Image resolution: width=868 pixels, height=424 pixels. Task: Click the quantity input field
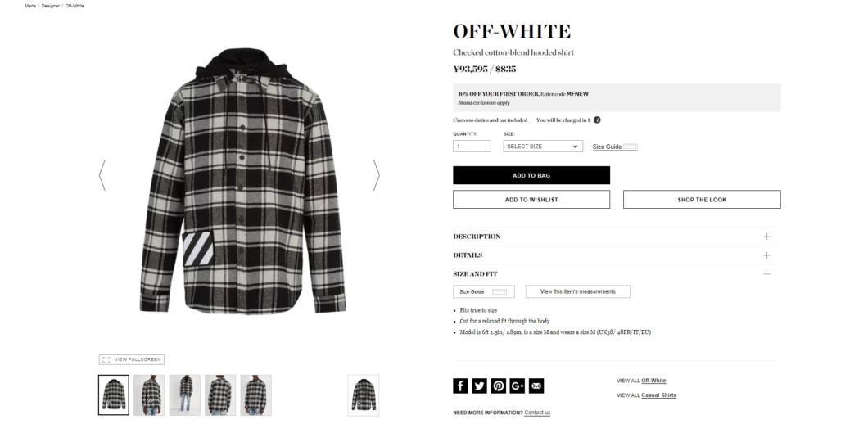click(472, 147)
